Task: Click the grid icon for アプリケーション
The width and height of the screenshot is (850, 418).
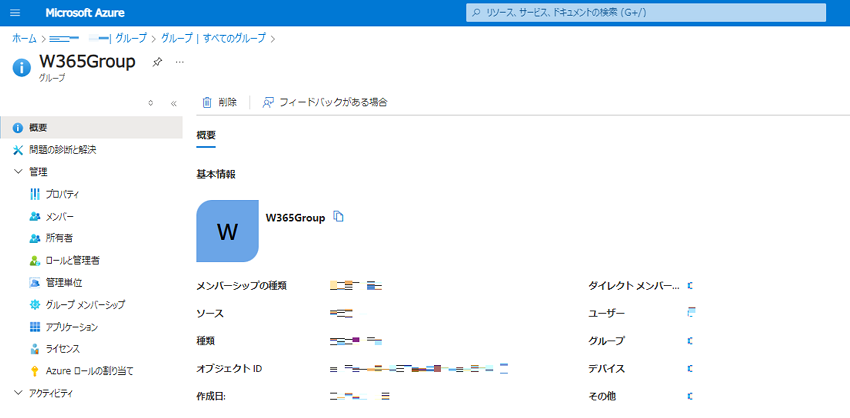Action: [x=35, y=327]
